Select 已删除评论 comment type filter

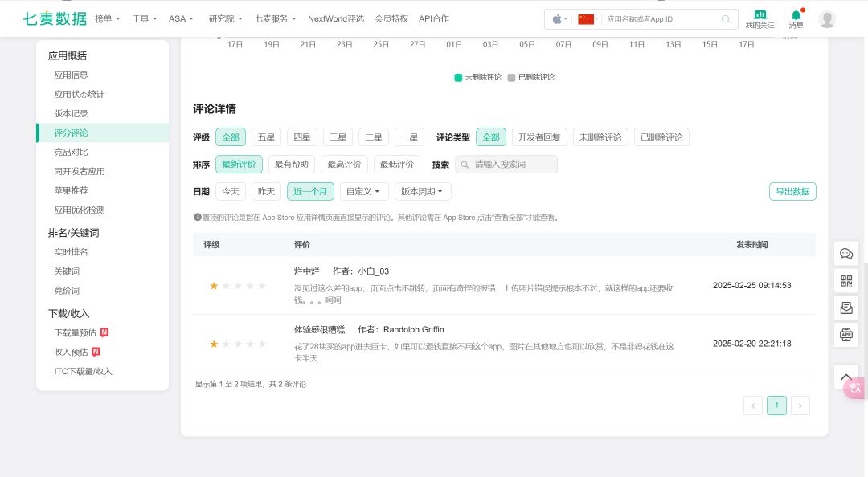coord(661,137)
